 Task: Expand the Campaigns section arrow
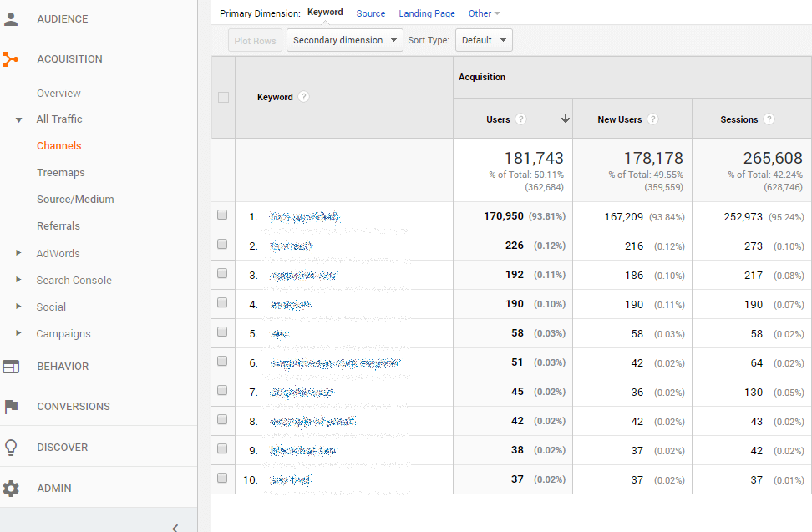[x=18, y=333]
